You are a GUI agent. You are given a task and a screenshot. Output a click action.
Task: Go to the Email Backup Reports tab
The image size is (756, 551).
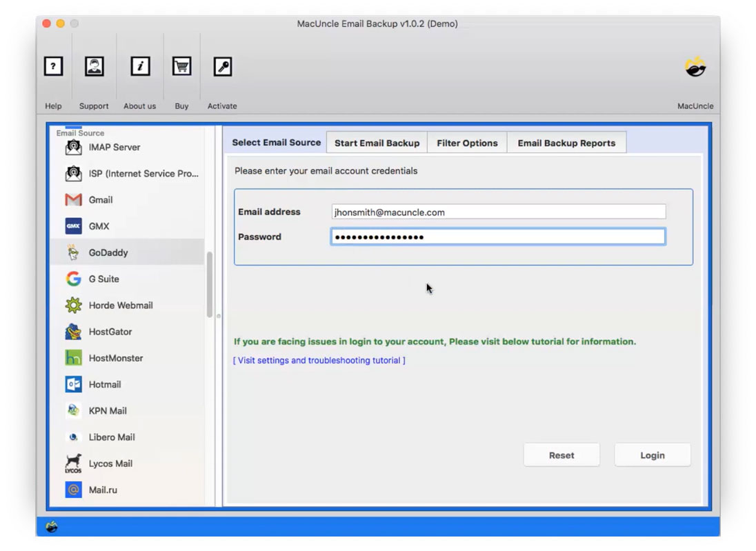(x=566, y=143)
